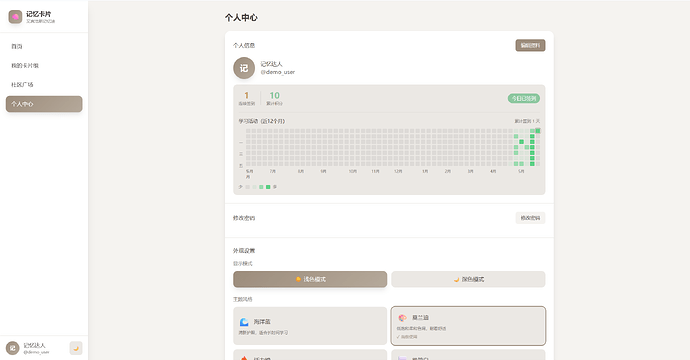690x360 pixels.
Task: Select the 莫兰迪 theme card
Action: [468, 326]
